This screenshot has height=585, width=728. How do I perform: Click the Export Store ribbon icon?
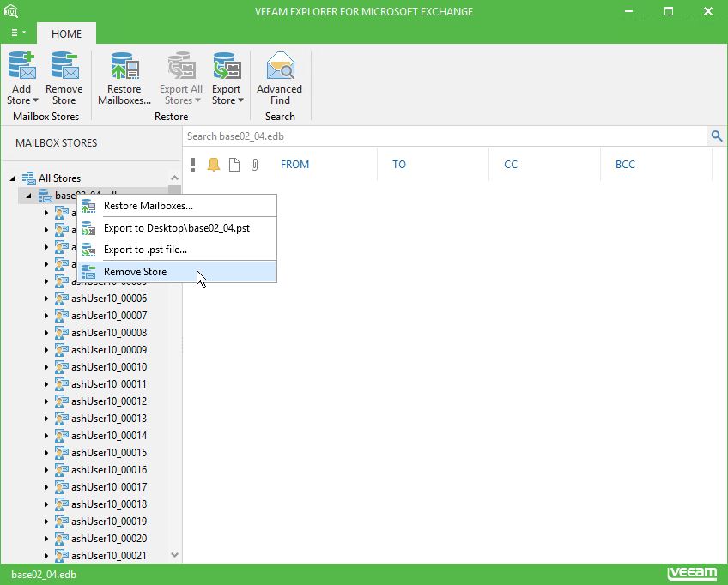(x=227, y=65)
